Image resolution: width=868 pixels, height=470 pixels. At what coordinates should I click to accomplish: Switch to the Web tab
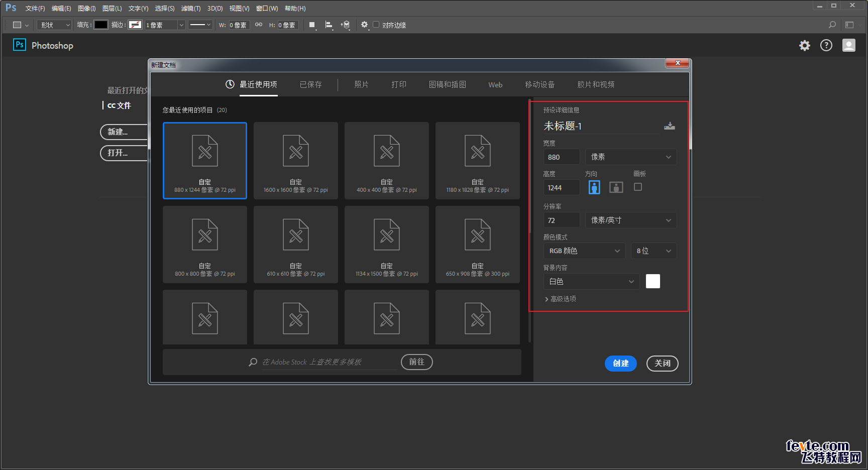(495, 85)
